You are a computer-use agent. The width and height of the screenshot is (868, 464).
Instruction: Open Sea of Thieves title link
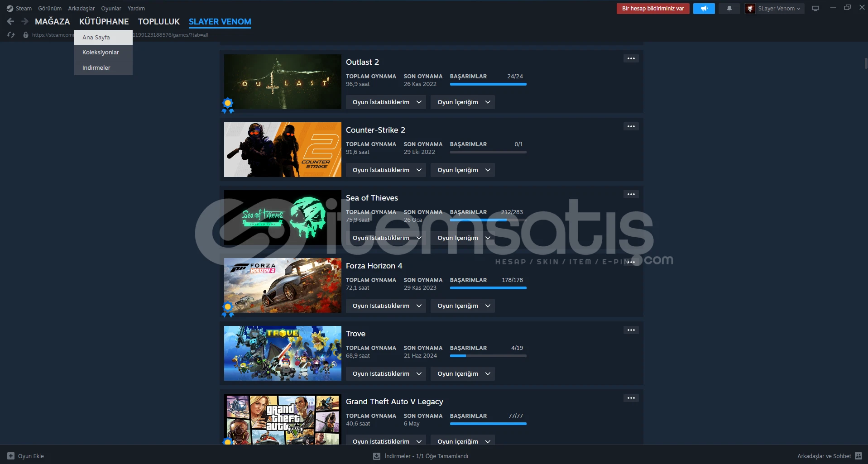pyautogui.click(x=372, y=198)
